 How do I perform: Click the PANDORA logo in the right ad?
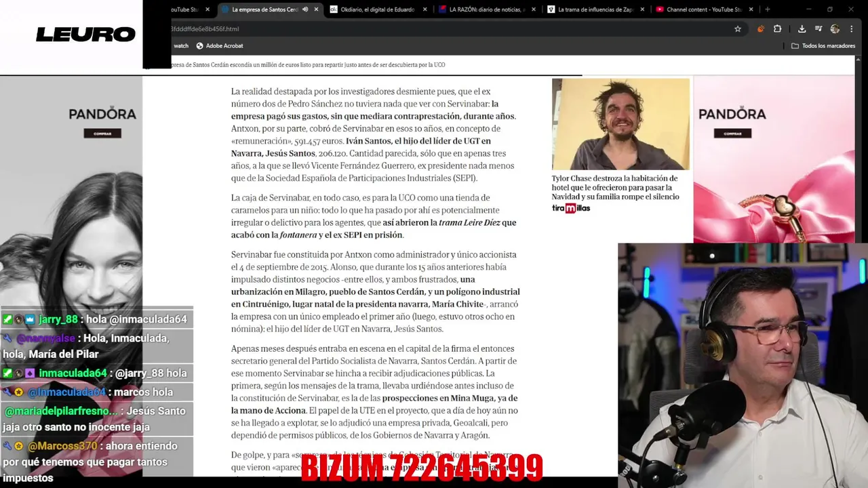click(x=732, y=114)
